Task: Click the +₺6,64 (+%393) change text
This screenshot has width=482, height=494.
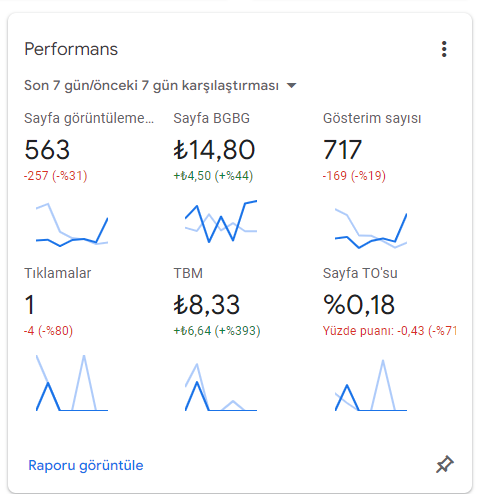Action: click(x=217, y=331)
